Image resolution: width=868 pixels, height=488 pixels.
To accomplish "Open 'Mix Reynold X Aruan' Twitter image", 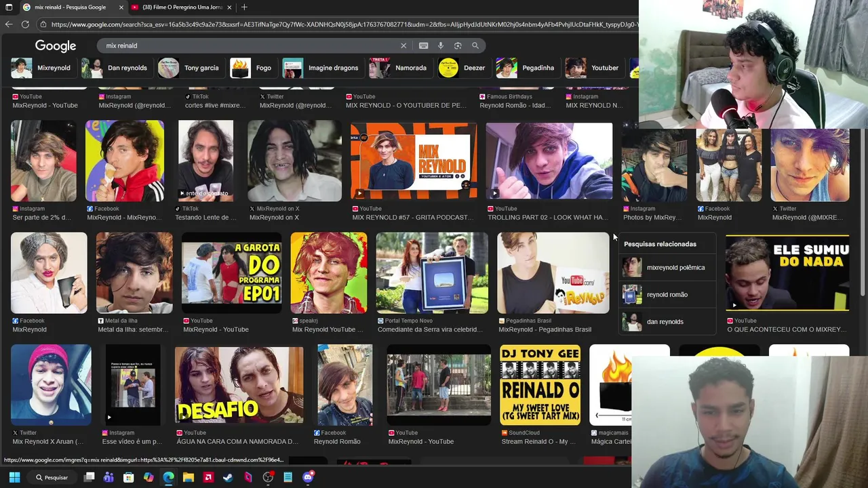I will tap(51, 385).
